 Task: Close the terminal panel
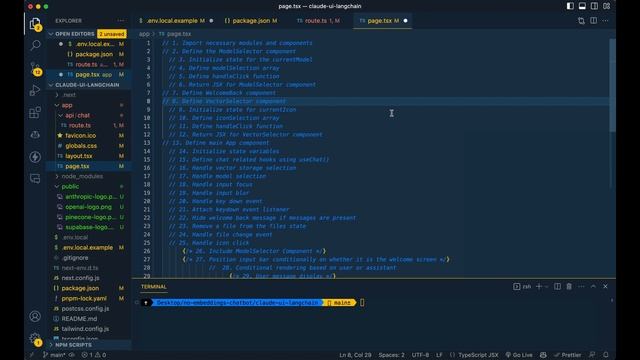click(x=605, y=287)
